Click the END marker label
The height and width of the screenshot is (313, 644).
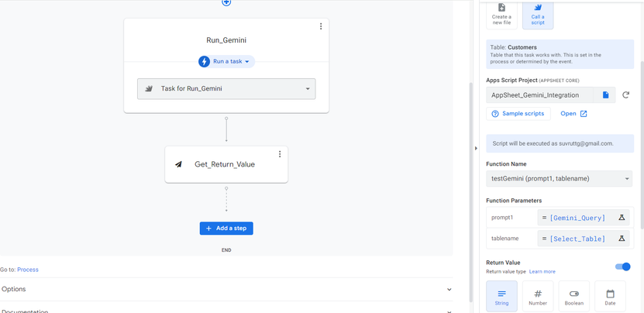pyautogui.click(x=226, y=250)
